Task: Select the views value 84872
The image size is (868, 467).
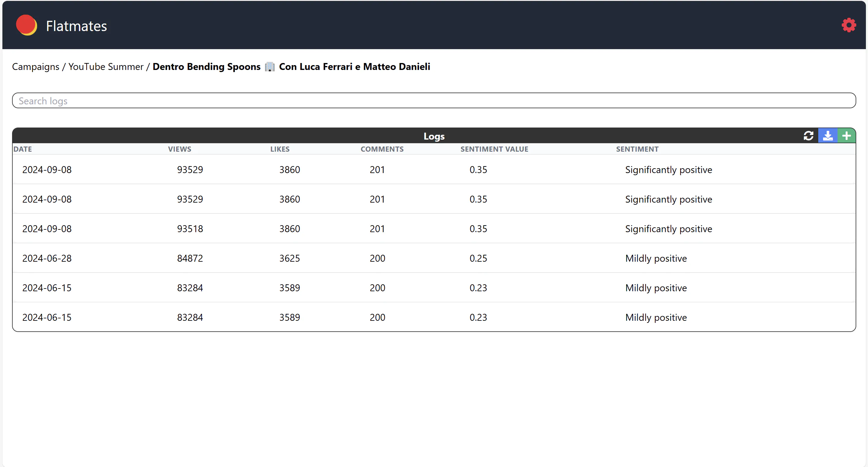Action: [x=190, y=258]
